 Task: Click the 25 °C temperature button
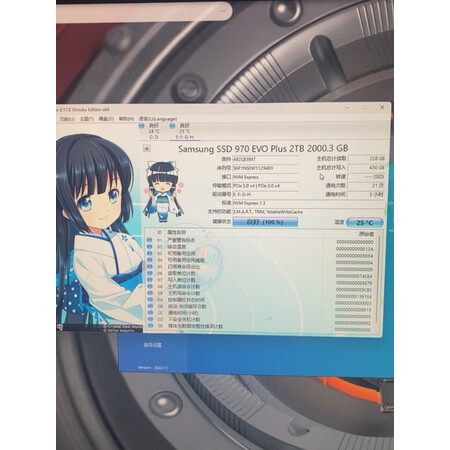tap(365, 223)
